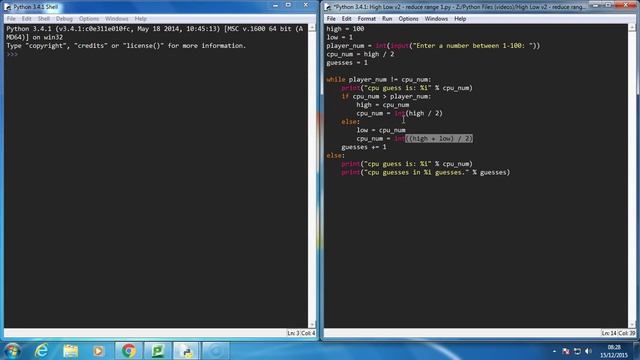Click Shell window scrollbar up arrow
Image resolution: width=640 pixels, height=360 pixels.
click(x=312, y=28)
